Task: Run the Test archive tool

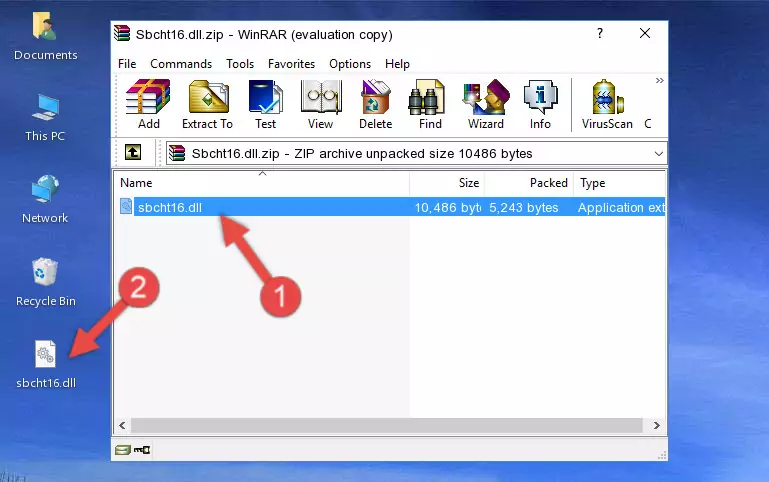Action: click(265, 104)
